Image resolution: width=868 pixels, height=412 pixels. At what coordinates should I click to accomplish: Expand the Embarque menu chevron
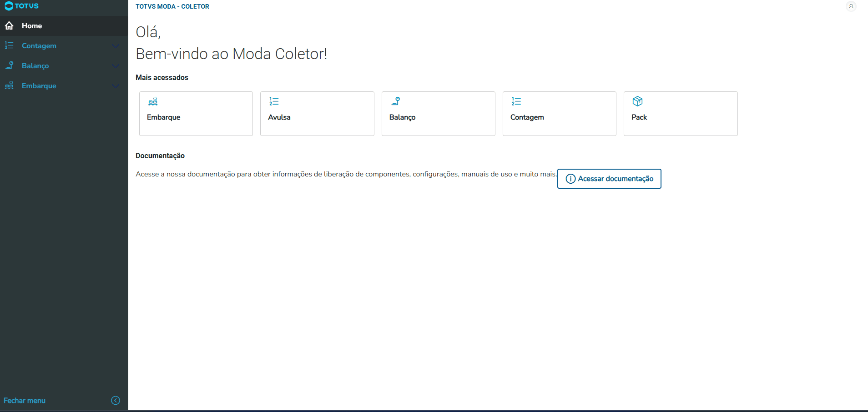[x=116, y=86]
